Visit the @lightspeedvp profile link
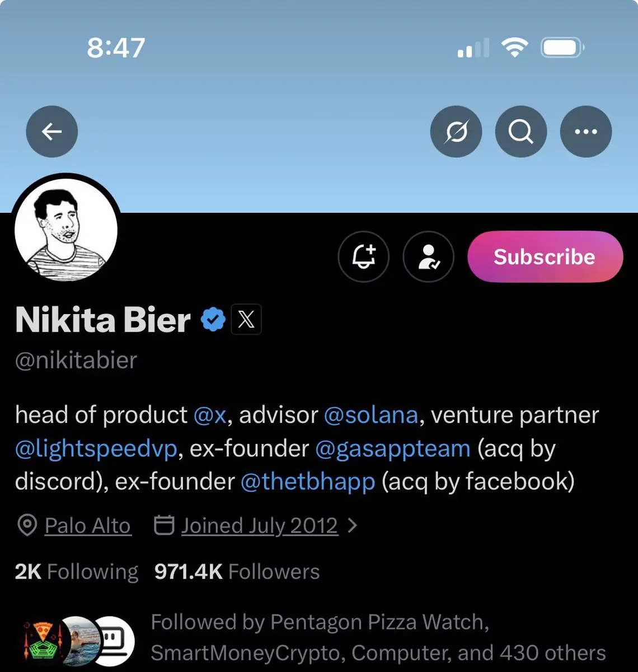 point(96,449)
